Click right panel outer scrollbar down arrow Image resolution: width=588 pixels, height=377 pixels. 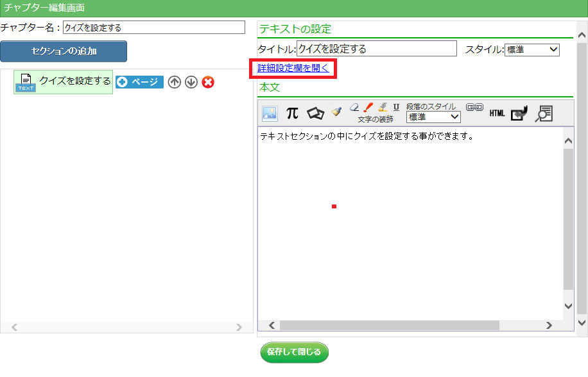click(582, 323)
